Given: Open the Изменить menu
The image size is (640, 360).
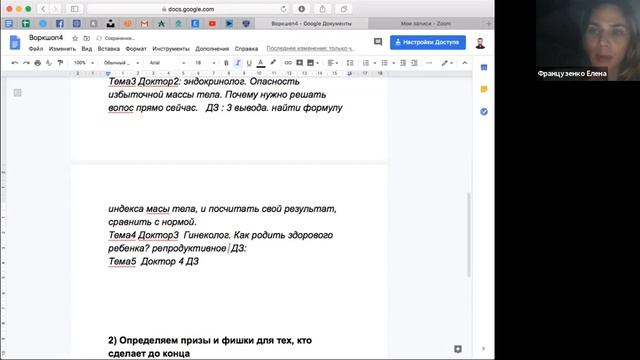Looking at the screenshot, I should click(x=62, y=49).
